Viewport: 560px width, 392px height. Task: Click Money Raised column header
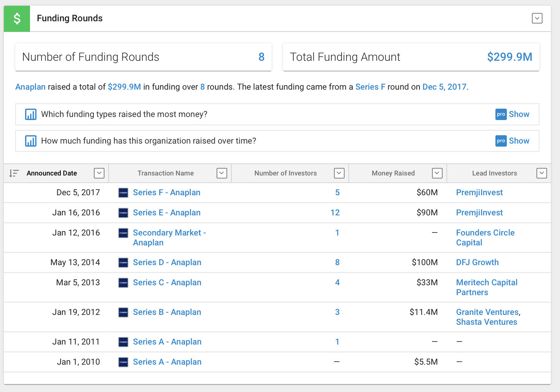[393, 173]
